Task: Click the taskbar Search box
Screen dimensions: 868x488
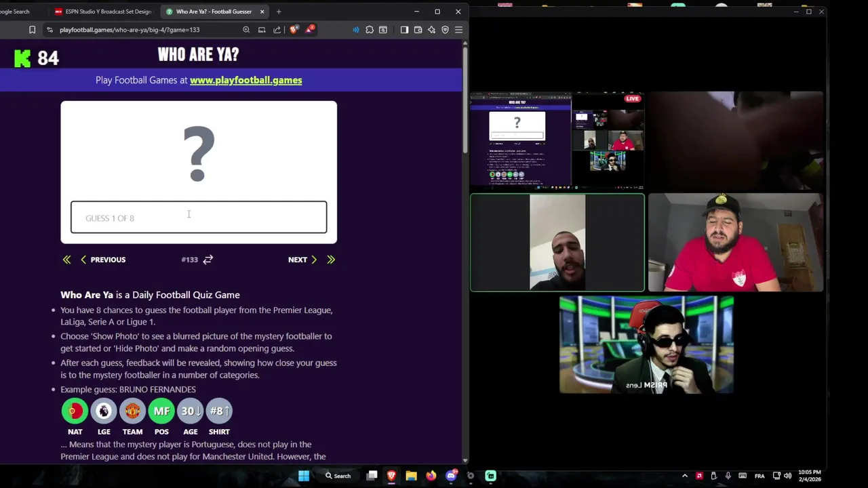Action: point(337,476)
